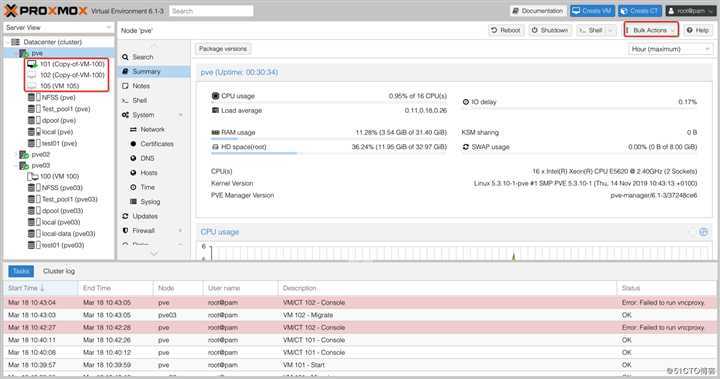The image size is (720, 379).
Task: Click the Hosts globe icon
Action: 133,173
